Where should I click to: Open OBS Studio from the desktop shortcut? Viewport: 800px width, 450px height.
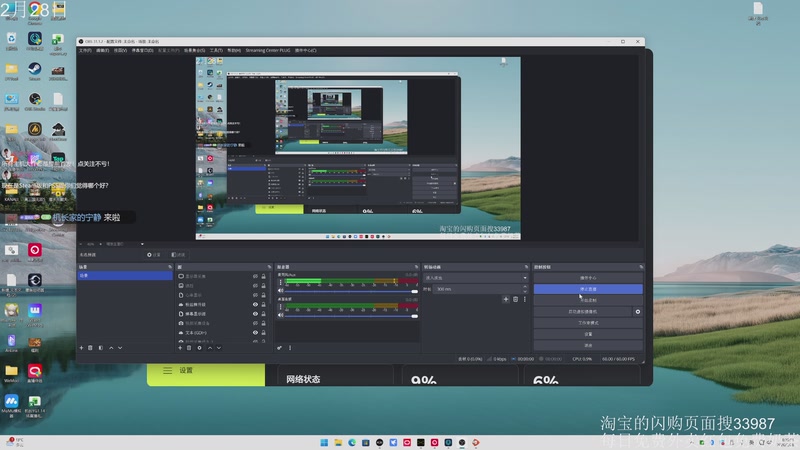35,101
